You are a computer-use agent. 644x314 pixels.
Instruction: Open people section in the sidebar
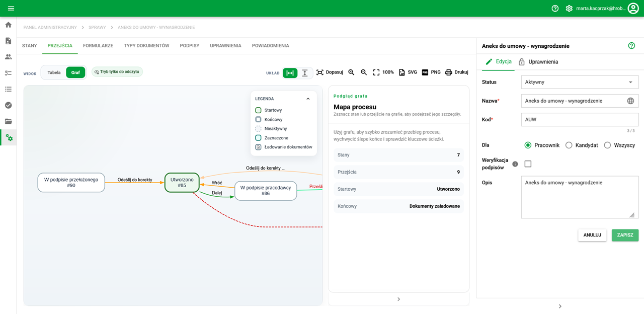click(x=8, y=57)
